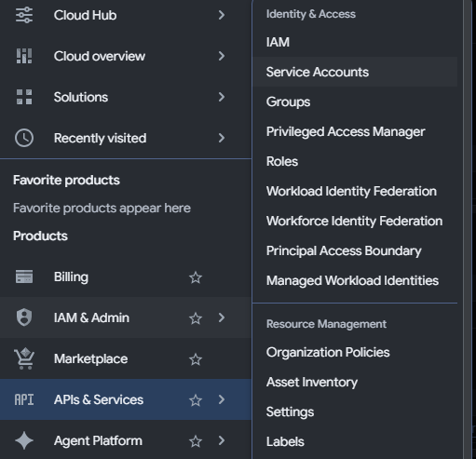Click the Cloud Hub sliders icon
Image resolution: width=476 pixels, height=459 pixels.
click(x=24, y=15)
